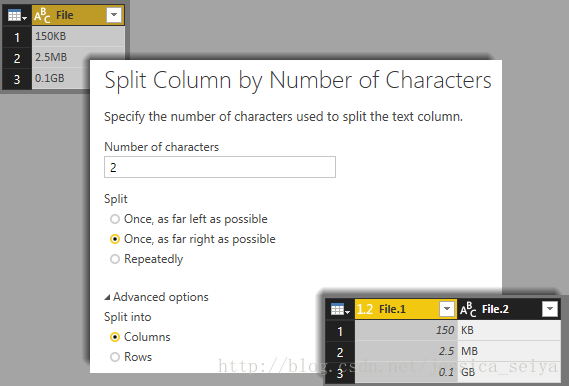Open the File.1 column filter dropdown

coord(447,309)
